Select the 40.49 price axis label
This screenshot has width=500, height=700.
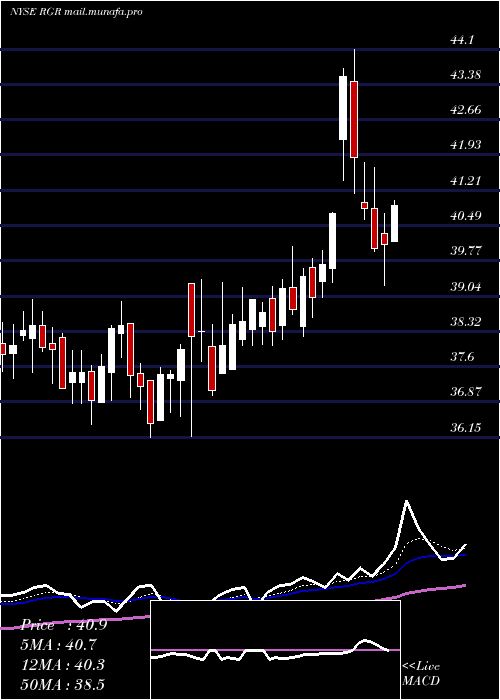pos(466,216)
